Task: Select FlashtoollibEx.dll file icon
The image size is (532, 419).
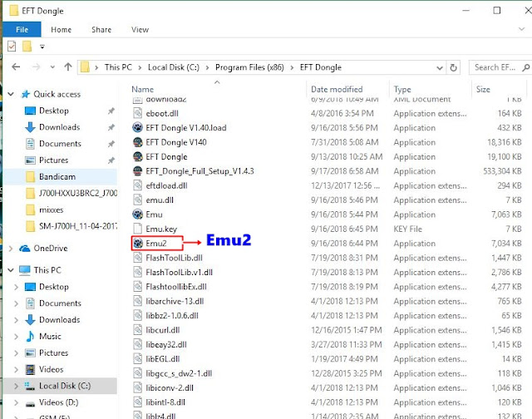Action: tap(137, 287)
